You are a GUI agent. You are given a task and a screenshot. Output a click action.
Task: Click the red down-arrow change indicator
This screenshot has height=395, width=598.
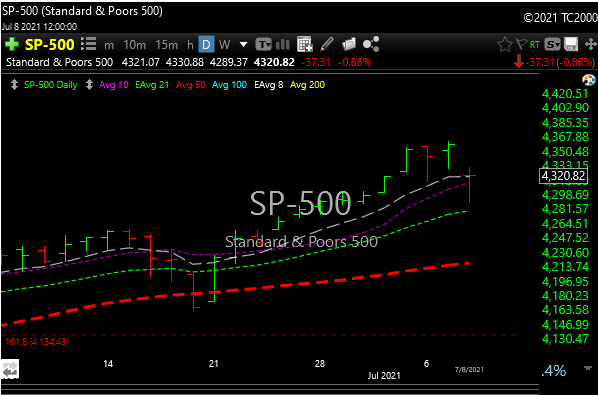click(x=519, y=61)
